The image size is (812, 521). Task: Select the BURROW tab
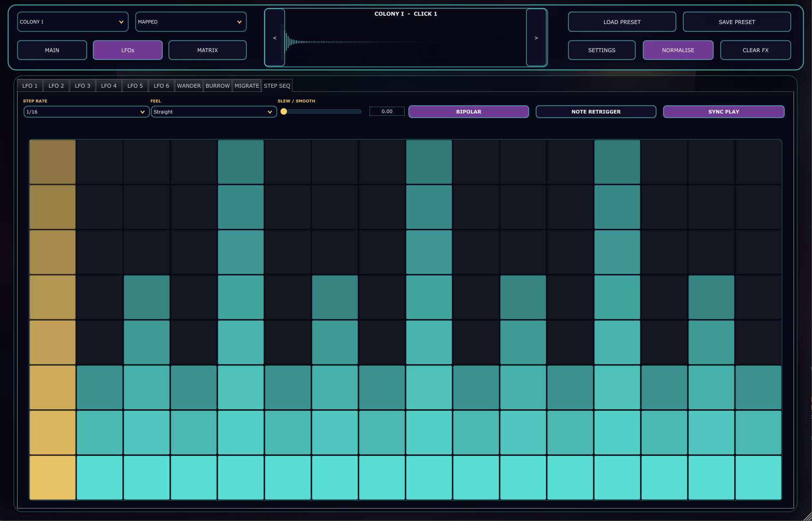click(x=218, y=86)
